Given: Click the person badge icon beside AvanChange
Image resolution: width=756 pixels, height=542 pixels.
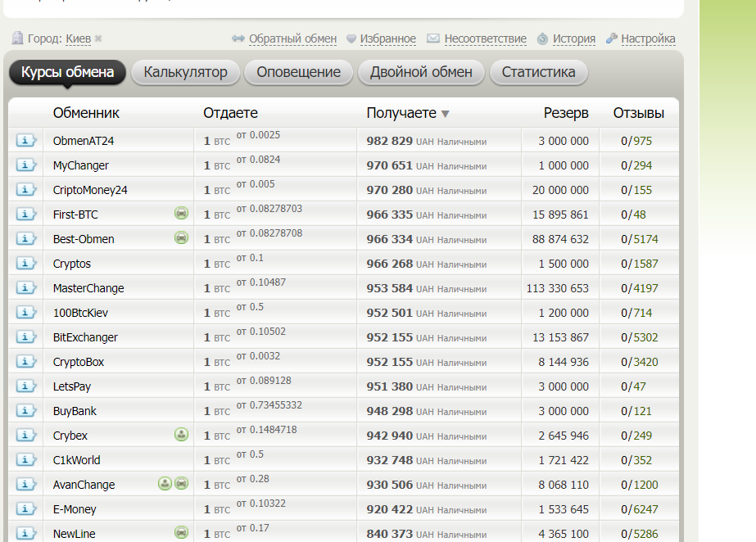Looking at the screenshot, I should click(x=165, y=483).
